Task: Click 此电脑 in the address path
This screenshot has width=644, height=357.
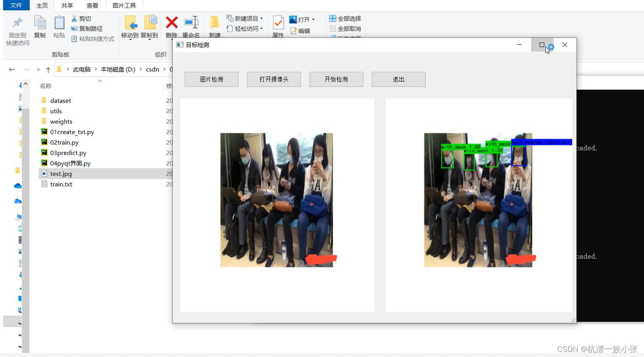Action: point(82,70)
